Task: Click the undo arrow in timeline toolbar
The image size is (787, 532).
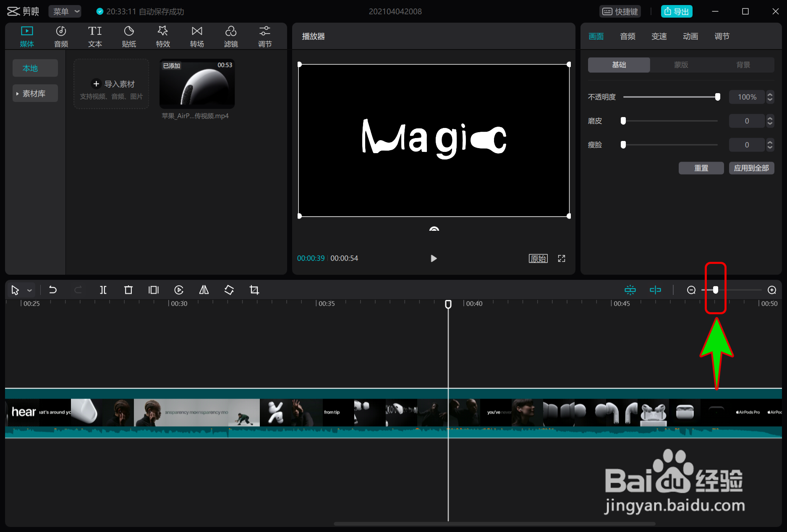Action: coord(53,290)
